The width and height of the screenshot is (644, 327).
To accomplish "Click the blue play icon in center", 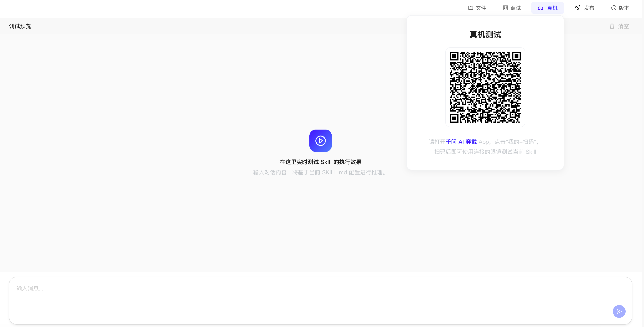I will 320,141.
